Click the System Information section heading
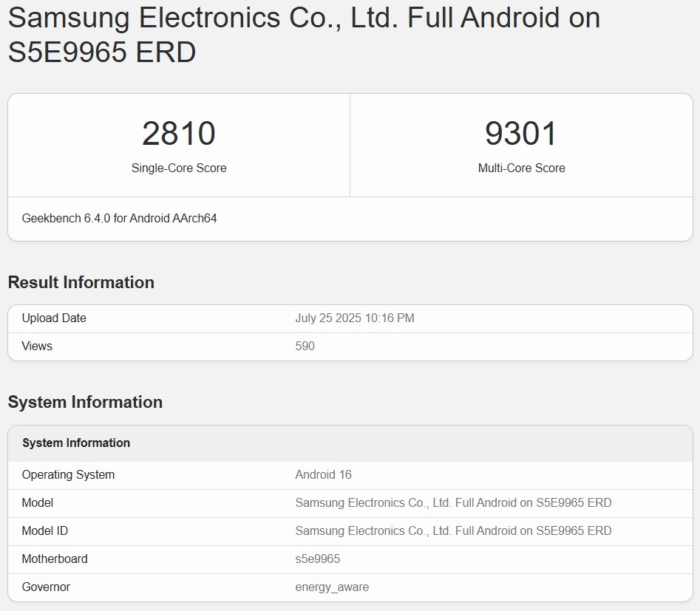Image resolution: width=700 pixels, height=611 pixels. (85, 402)
